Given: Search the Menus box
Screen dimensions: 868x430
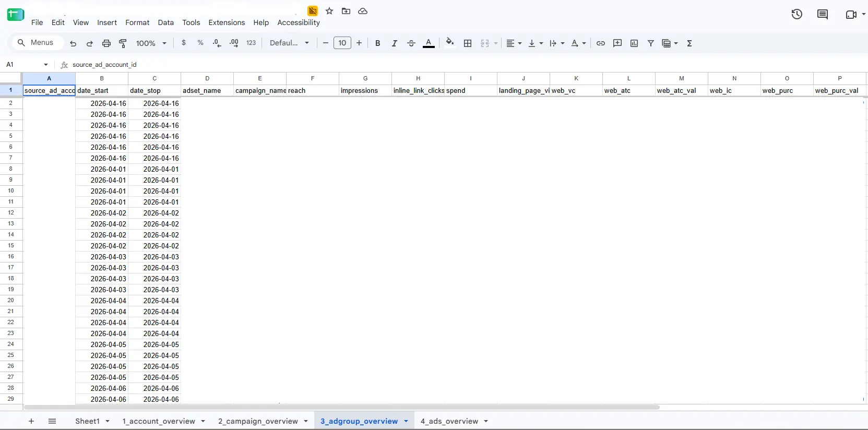Looking at the screenshot, I should (x=37, y=43).
